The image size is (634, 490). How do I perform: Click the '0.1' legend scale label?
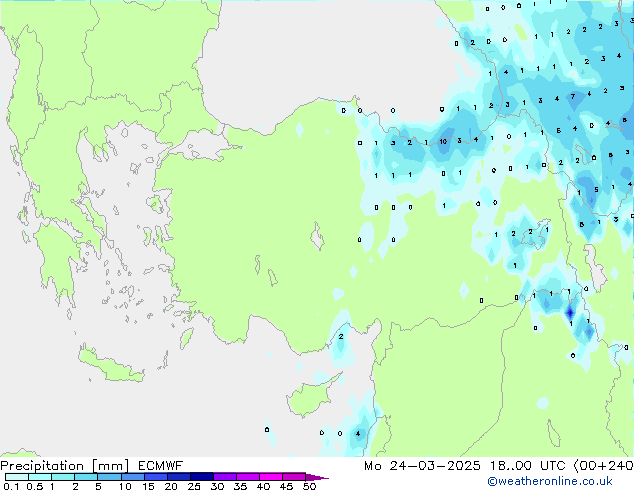coord(11,486)
